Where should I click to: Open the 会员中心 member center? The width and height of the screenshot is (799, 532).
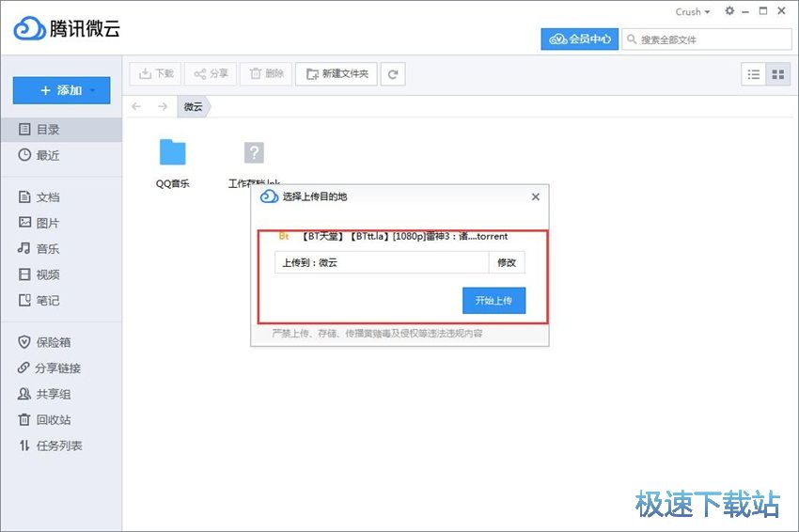(579, 39)
